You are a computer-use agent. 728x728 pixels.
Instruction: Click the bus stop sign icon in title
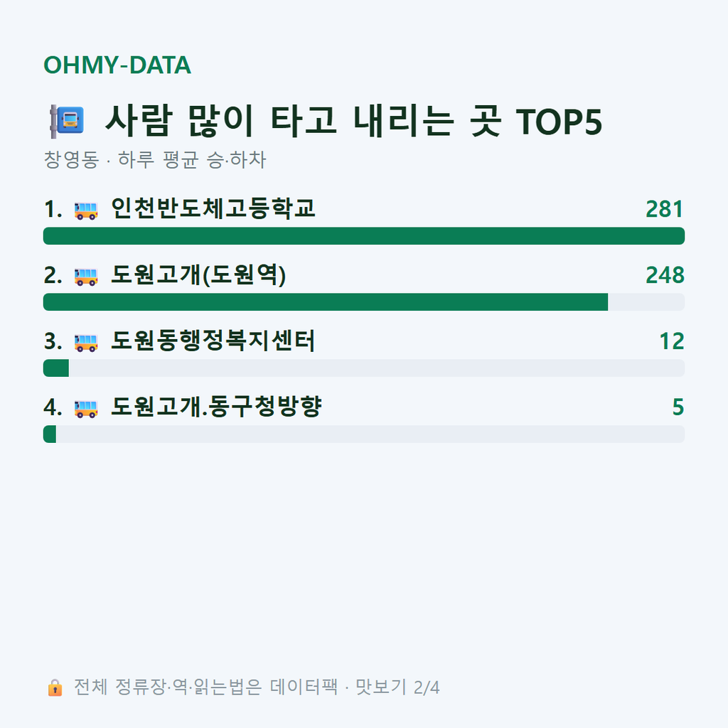click(67, 121)
